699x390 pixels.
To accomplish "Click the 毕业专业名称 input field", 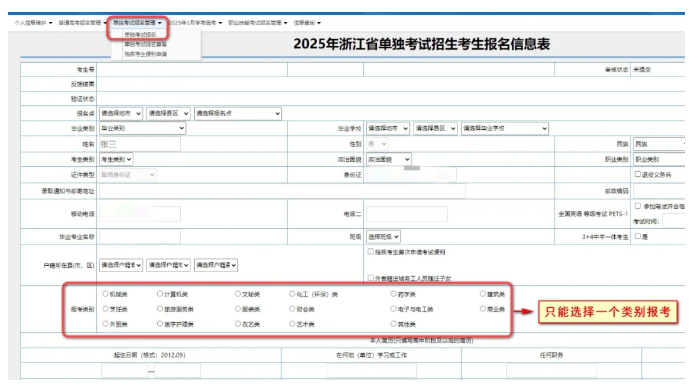I will point(140,237).
